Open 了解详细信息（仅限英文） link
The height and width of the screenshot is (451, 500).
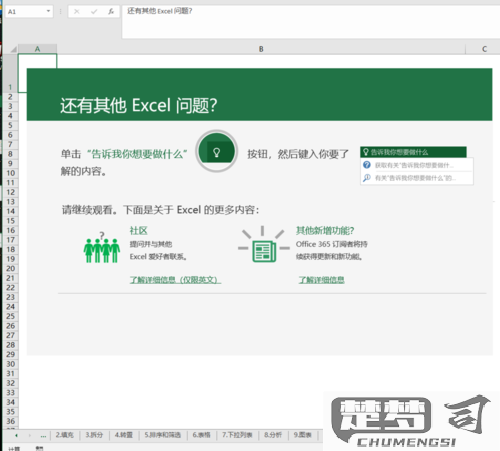175,280
